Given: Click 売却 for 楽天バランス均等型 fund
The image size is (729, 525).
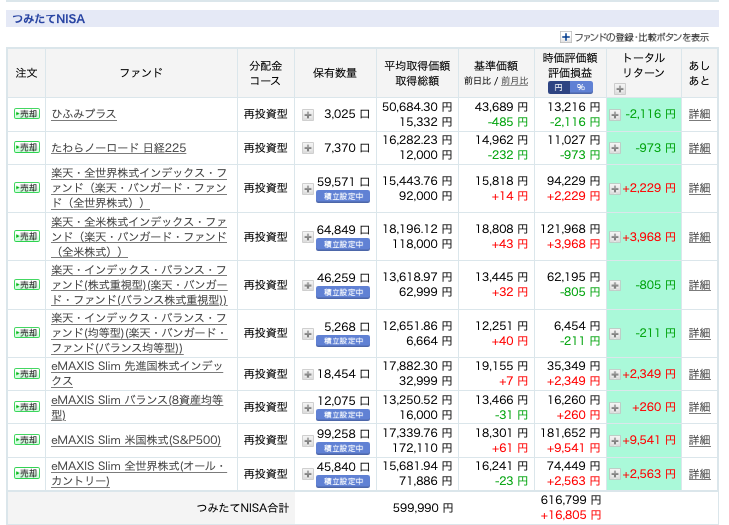Looking at the screenshot, I should (27, 333).
